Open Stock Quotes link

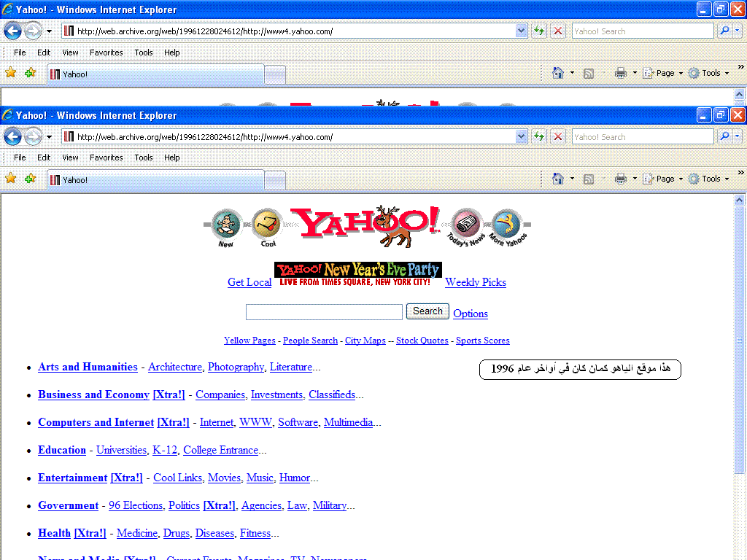tap(422, 341)
